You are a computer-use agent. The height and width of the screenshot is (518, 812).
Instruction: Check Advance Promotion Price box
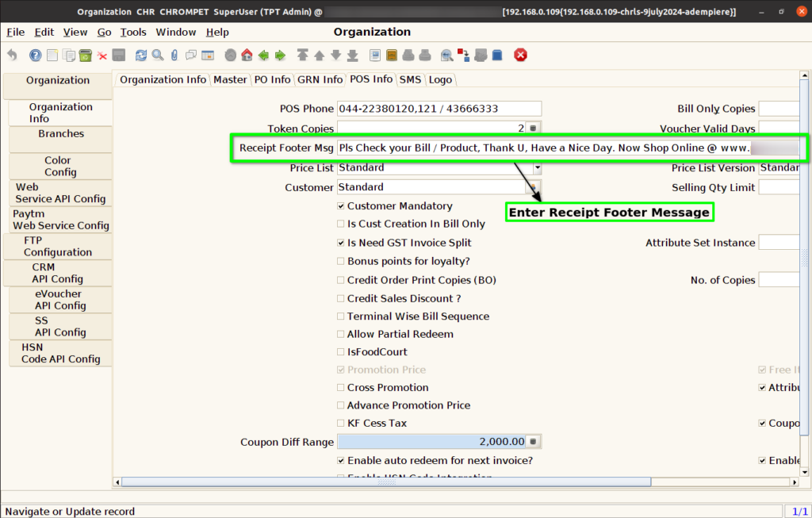pos(341,405)
